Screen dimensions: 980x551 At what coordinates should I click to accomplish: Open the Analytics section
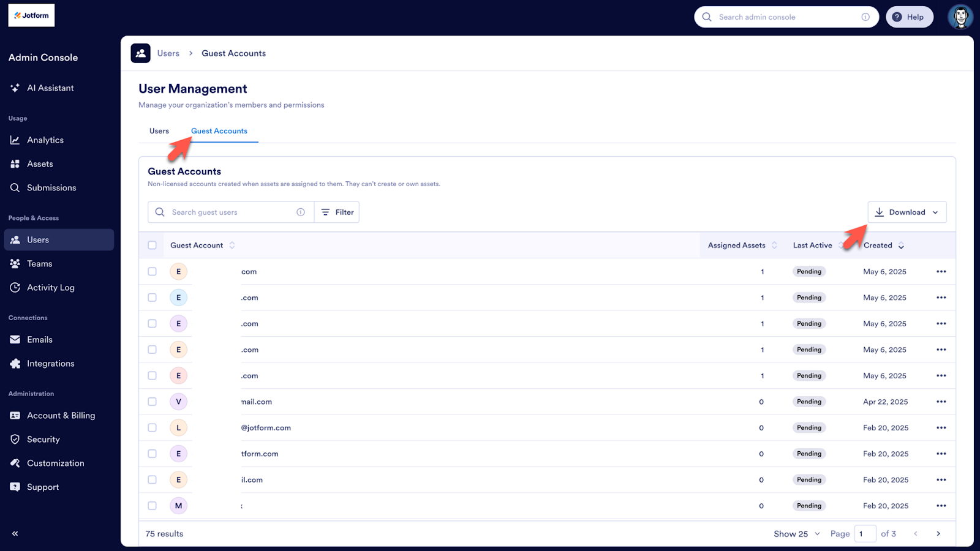point(45,140)
